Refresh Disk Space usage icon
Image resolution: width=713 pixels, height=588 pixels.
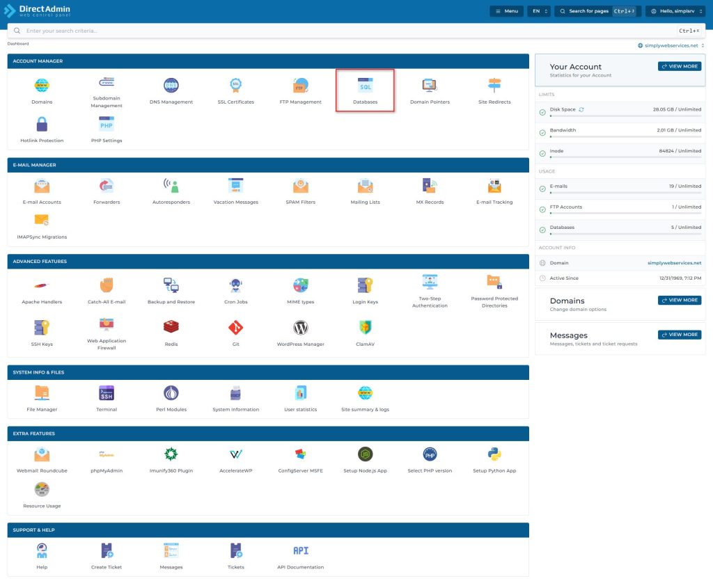[x=581, y=109]
